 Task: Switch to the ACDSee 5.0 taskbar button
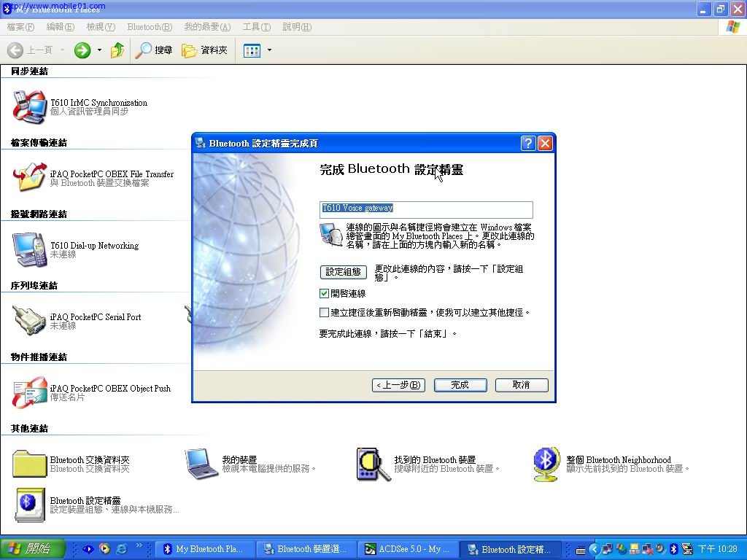tap(407, 550)
